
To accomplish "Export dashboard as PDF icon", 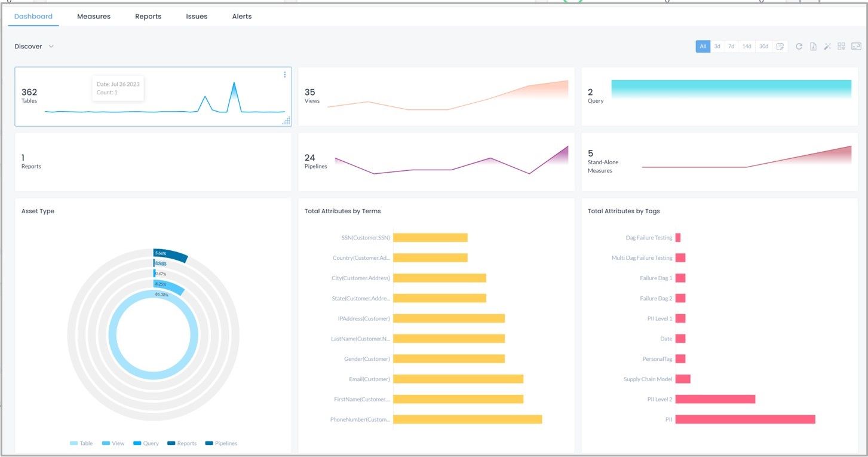I will click(x=813, y=47).
